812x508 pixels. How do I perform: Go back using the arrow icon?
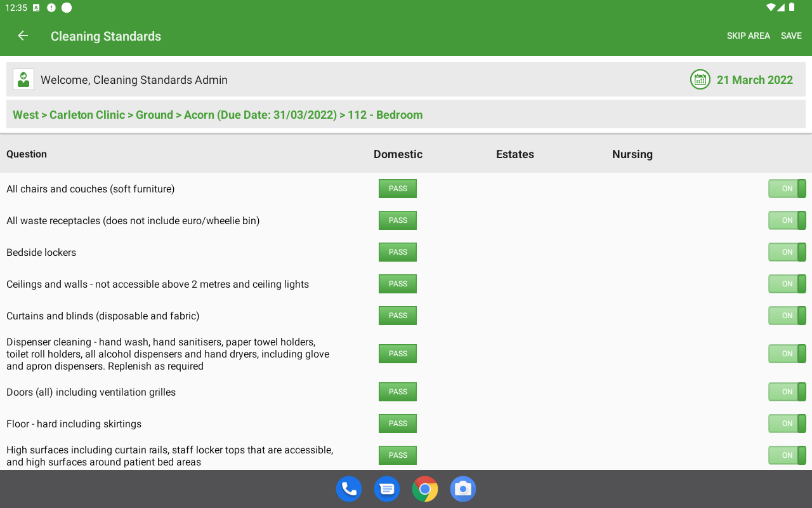pos(23,36)
